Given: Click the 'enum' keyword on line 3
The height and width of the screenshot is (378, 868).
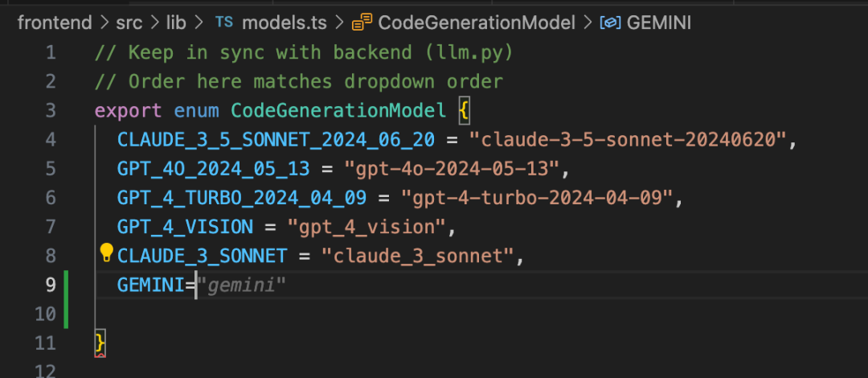Looking at the screenshot, I should tap(197, 110).
